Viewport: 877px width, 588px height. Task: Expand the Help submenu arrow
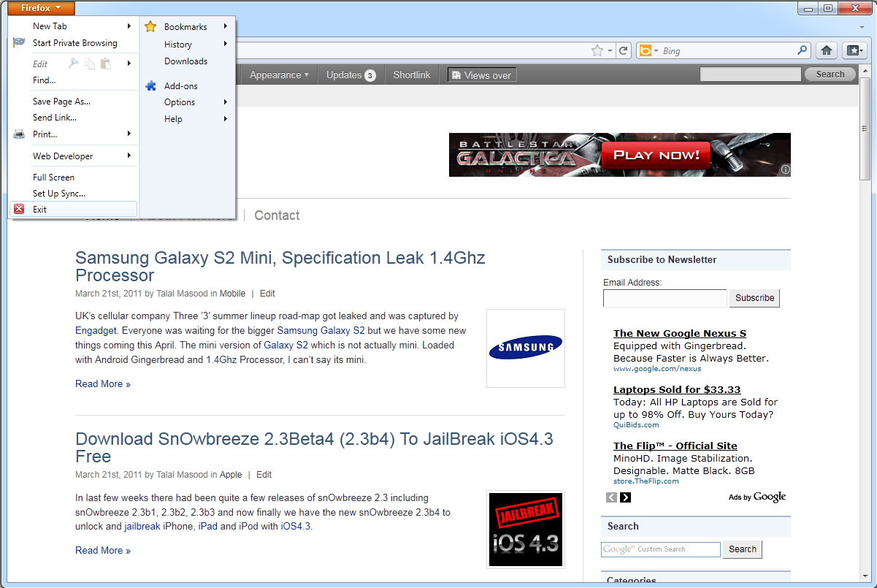(x=226, y=119)
